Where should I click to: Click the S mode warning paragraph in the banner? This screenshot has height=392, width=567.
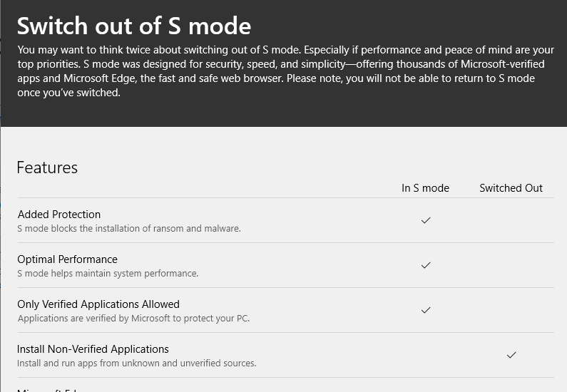tap(286, 71)
